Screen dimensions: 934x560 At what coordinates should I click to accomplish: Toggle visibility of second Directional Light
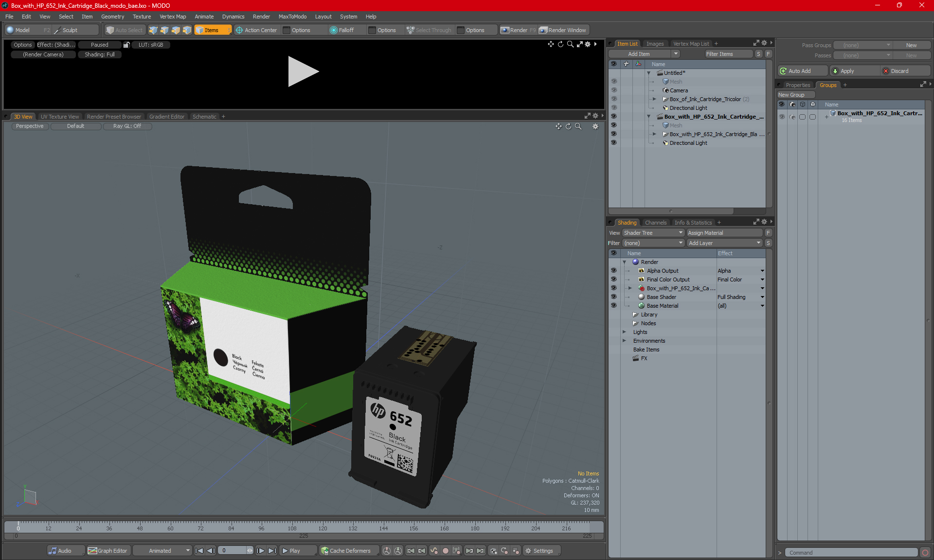click(614, 143)
